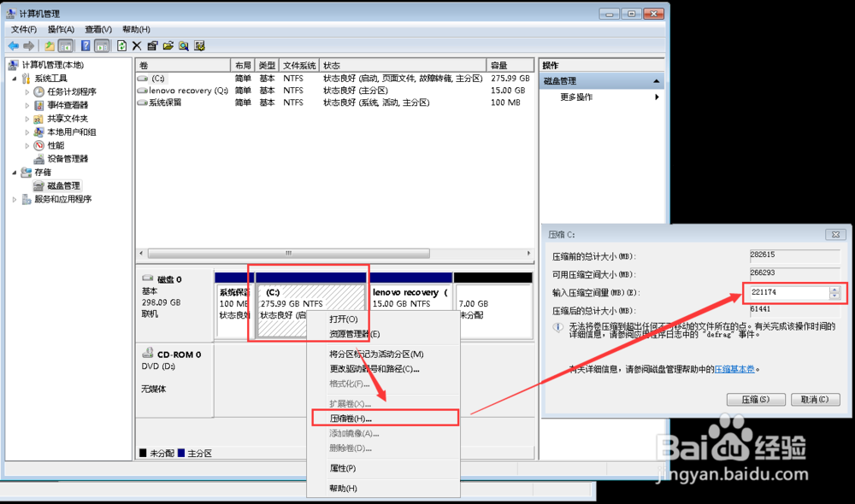Select the 事件查看器 icon in tree

point(38,105)
